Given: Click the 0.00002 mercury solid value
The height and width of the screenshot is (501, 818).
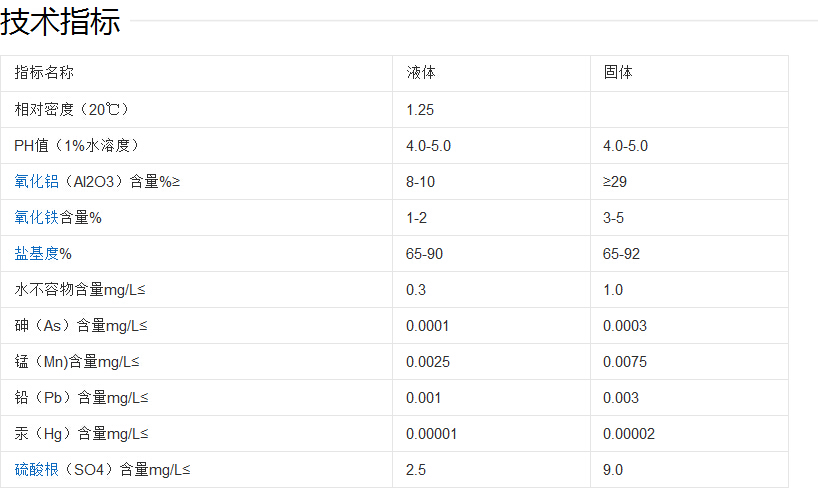Looking at the screenshot, I should coord(629,434).
